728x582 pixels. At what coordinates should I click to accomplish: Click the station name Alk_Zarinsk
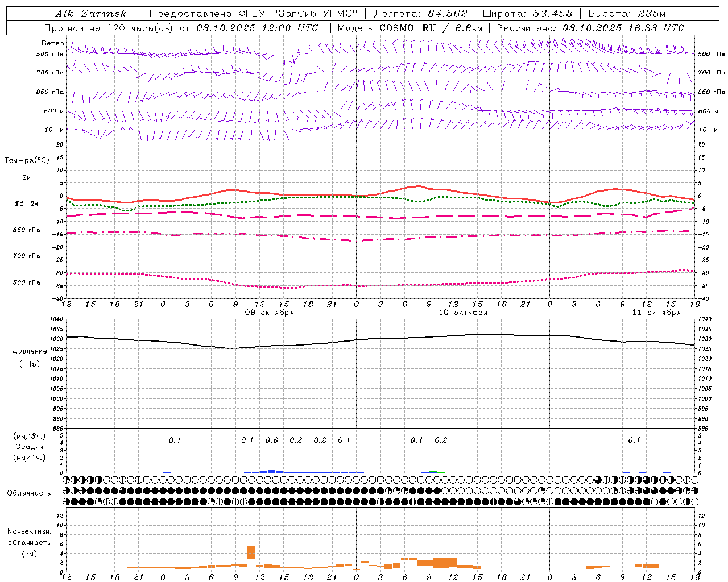90,14
